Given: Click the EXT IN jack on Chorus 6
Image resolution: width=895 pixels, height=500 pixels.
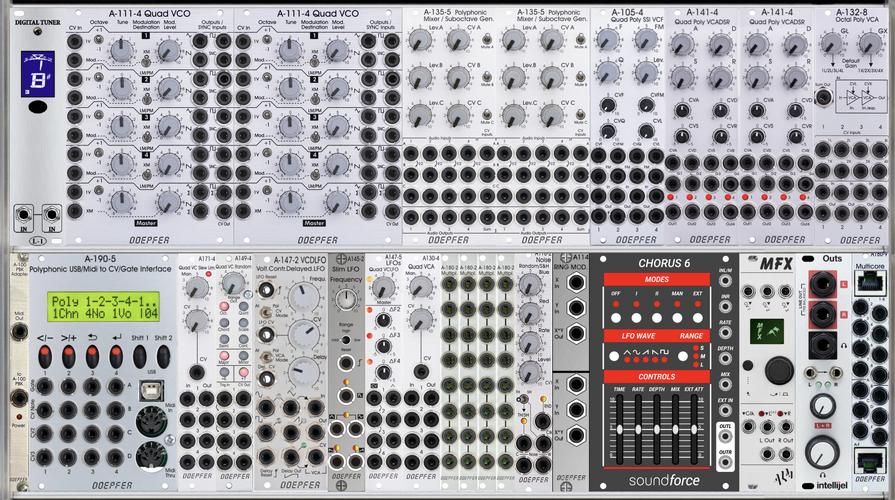Looking at the screenshot, I should tap(725, 411).
